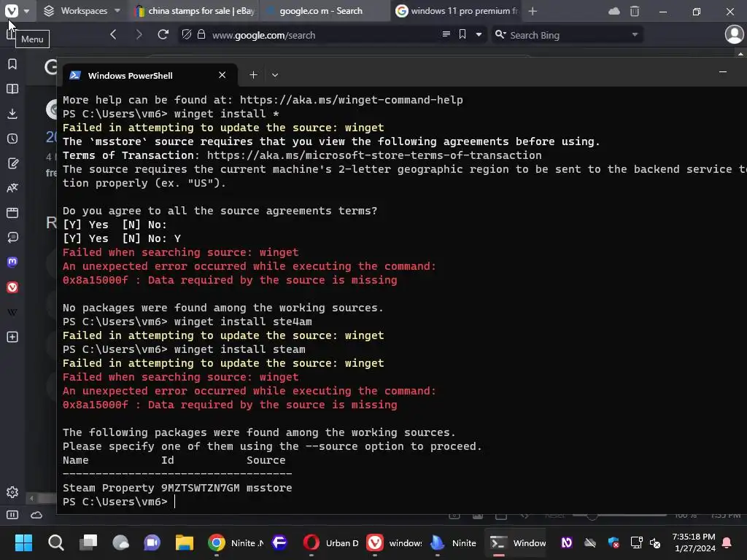Switch to the china stamps eBay tab
747x560 pixels.
(194, 10)
